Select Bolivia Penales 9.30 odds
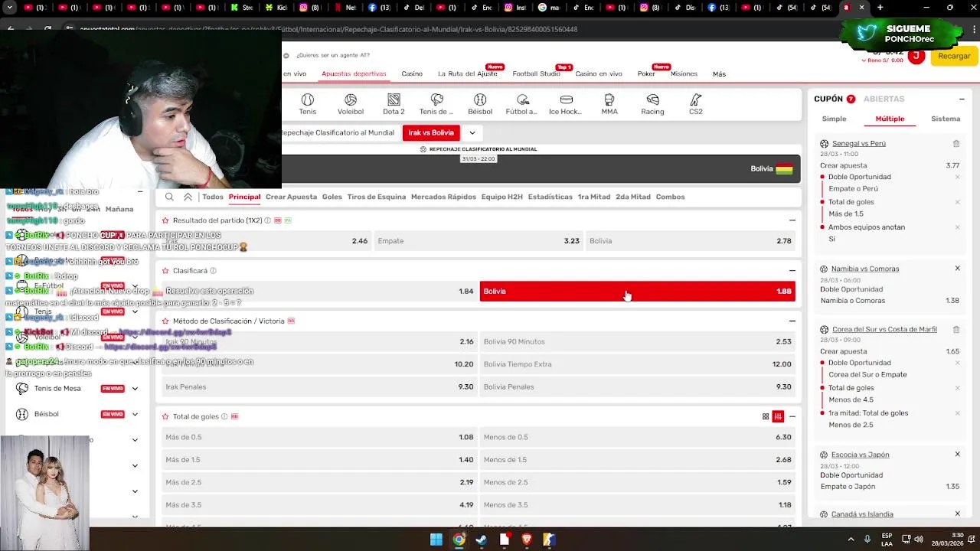Viewport: 980px width, 551px height. point(637,387)
